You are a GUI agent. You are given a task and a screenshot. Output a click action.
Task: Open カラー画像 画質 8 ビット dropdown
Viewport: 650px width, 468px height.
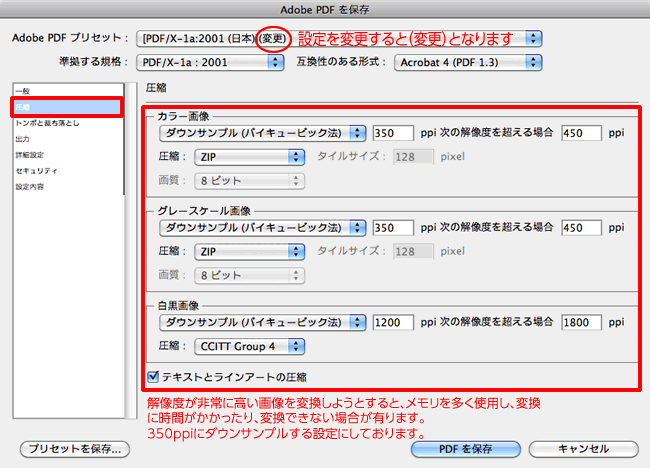coord(250,181)
